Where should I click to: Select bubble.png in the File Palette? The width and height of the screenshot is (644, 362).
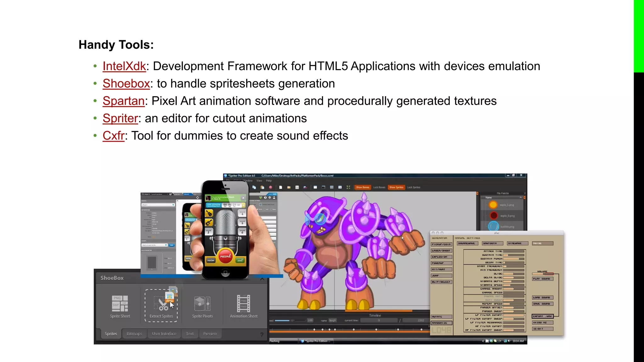pyautogui.click(x=502, y=226)
